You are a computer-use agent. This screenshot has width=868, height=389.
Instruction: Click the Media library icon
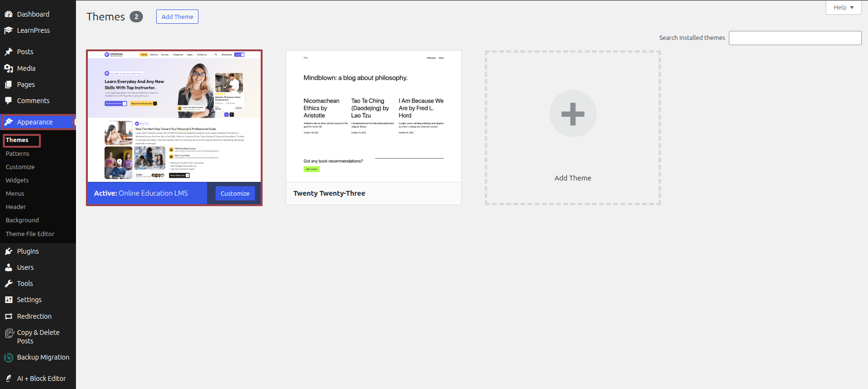click(9, 68)
